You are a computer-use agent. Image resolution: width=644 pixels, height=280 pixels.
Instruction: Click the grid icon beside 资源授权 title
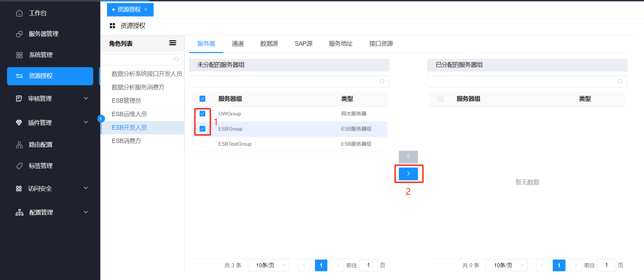112,26
